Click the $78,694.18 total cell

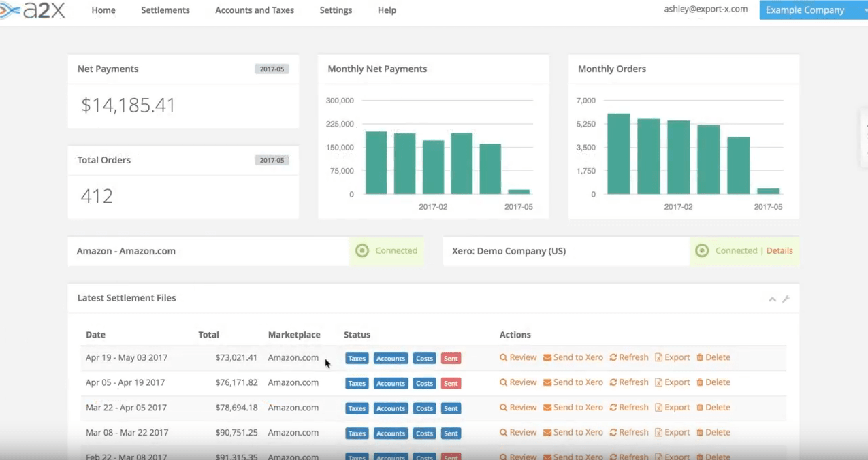click(x=236, y=408)
